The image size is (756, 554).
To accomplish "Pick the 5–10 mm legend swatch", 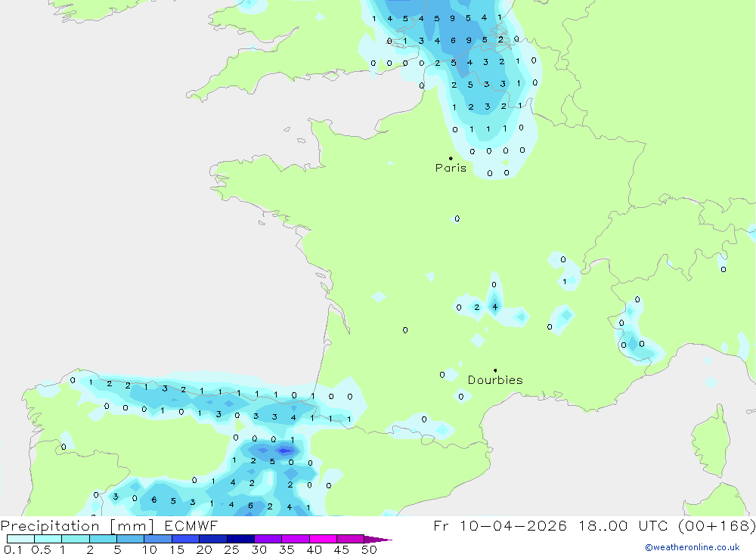I will [x=131, y=539].
